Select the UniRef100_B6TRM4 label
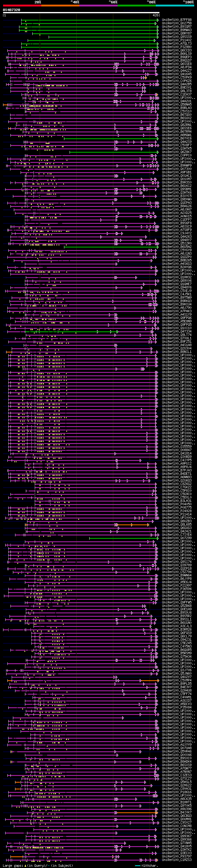The width and height of the screenshot is (197, 868). click(177, 131)
